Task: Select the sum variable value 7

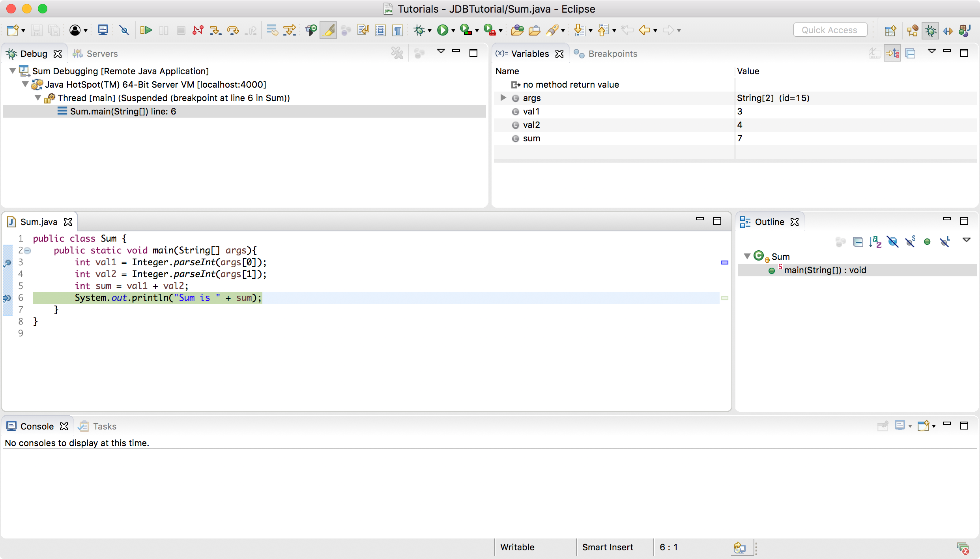Action: (x=740, y=138)
